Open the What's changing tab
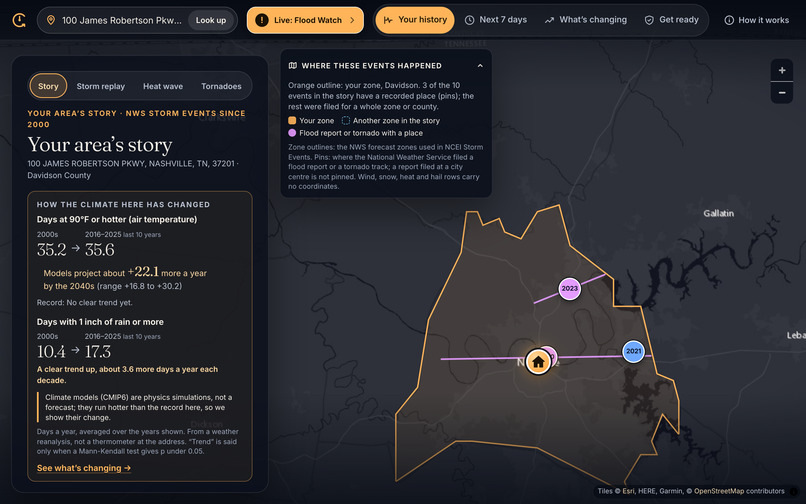 pos(585,20)
